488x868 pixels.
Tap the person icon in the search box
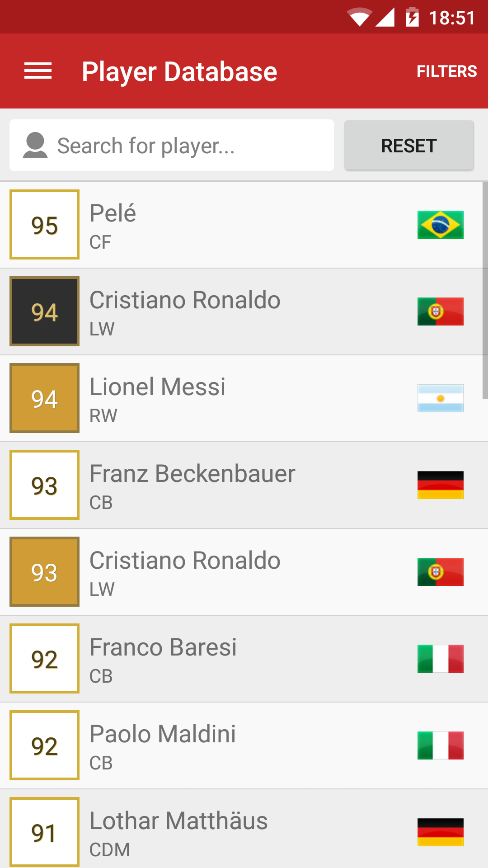pyautogui.click(x=35, y=146)
